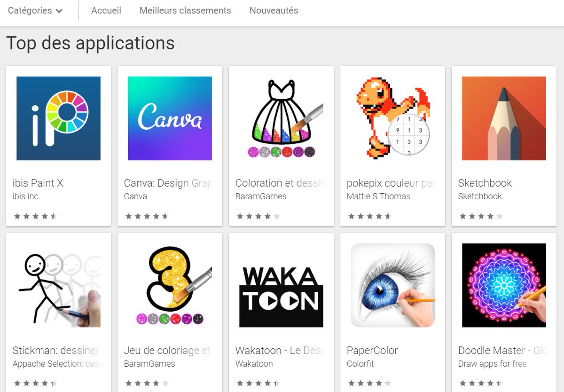
Task: Click the star rating on the Sketchbook card
Action: [x=481, y=217]
